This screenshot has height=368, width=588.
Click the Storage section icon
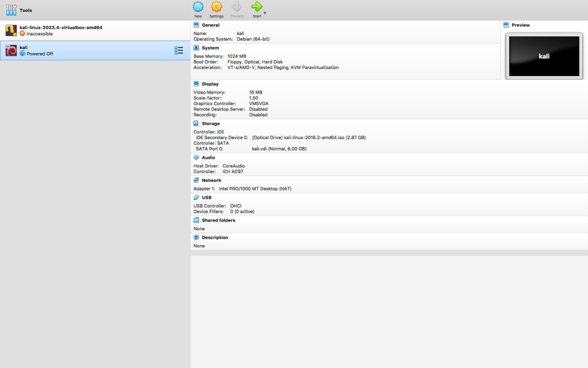196,124
